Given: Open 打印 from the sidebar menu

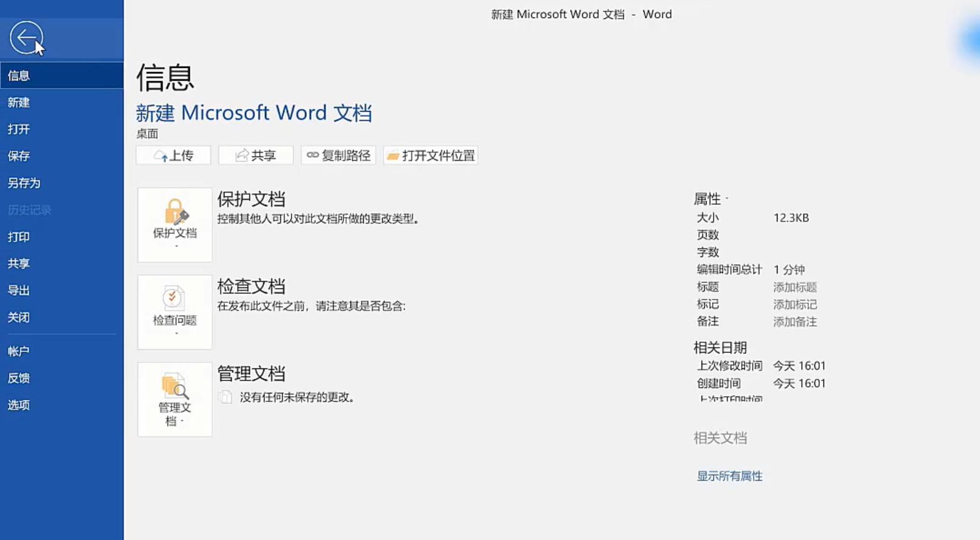Looking at the screenshot, I should click(19, 237).
